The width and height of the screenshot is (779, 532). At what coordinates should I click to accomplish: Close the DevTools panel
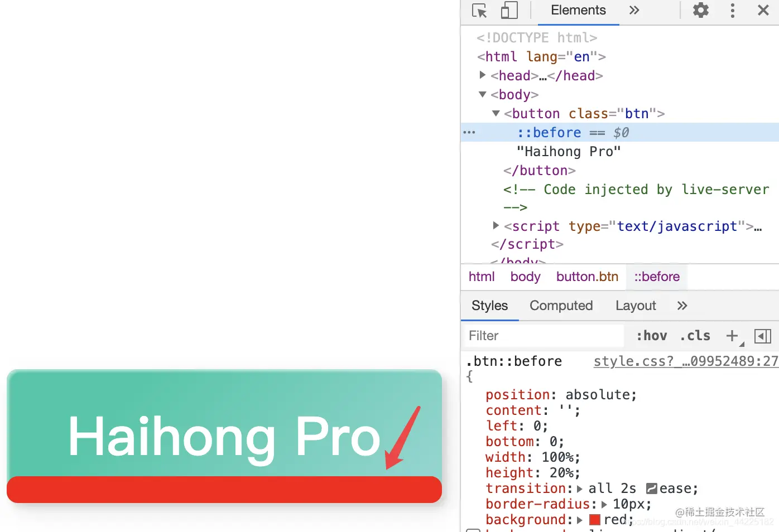point(763,10)
